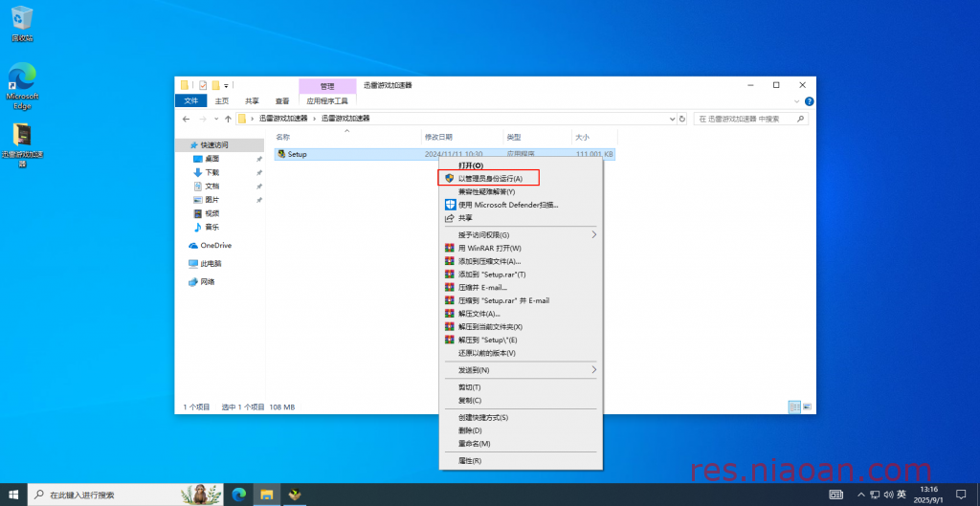
Task: Open the Customize Quick Access Toolbar dropdown arrow
Action: tap(226, 85)
